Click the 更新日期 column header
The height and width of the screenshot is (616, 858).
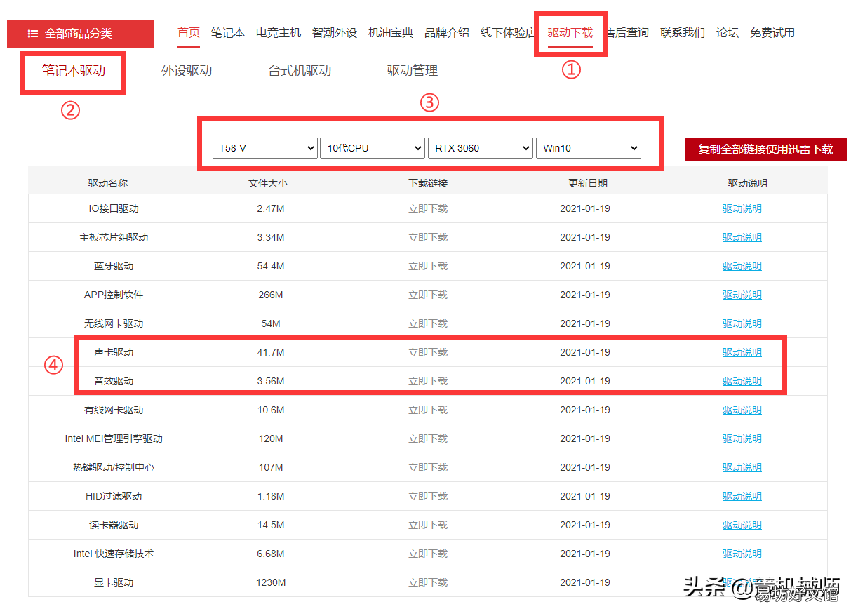(588, 183)
